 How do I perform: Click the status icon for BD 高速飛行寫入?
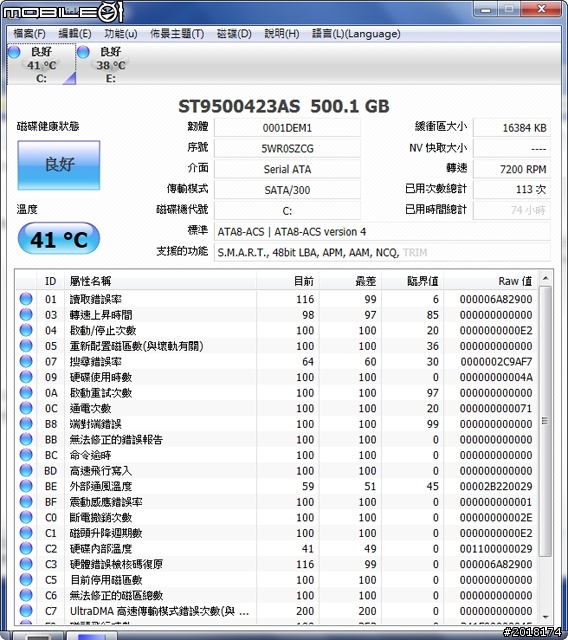[26, 470]
